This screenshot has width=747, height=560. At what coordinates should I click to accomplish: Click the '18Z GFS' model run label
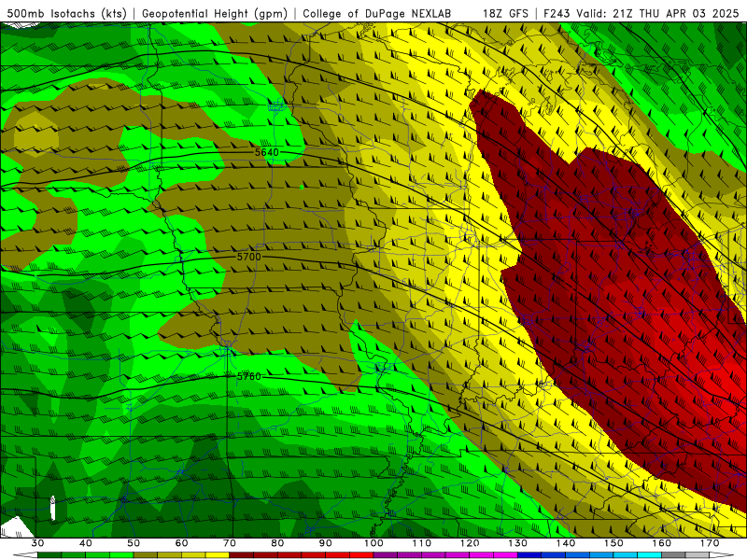(x=505, y=14)
